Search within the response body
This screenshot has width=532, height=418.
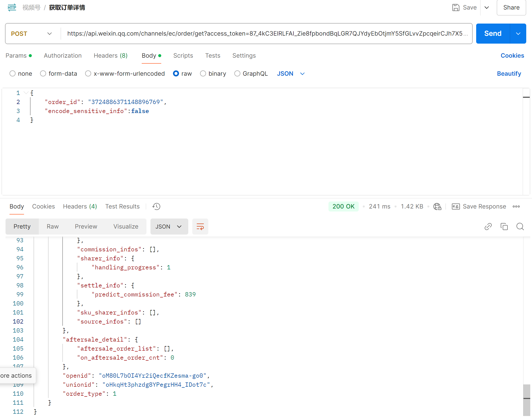pyautogui.click(x=520, y=227)
